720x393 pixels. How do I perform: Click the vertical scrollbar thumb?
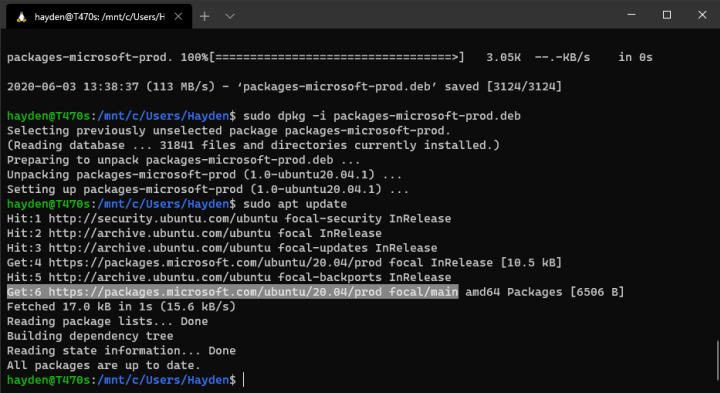tap(717, 365)
